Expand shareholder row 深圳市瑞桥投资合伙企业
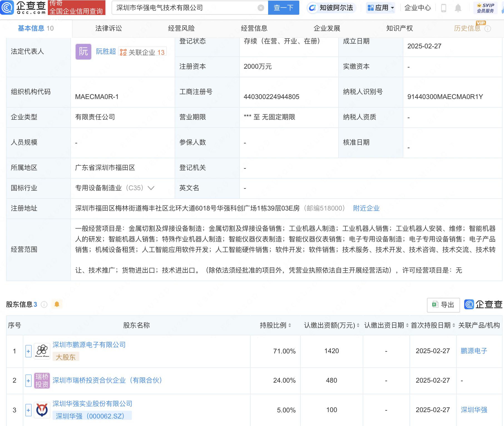Viewport: 504px width, 426px height. coord(28,380)
